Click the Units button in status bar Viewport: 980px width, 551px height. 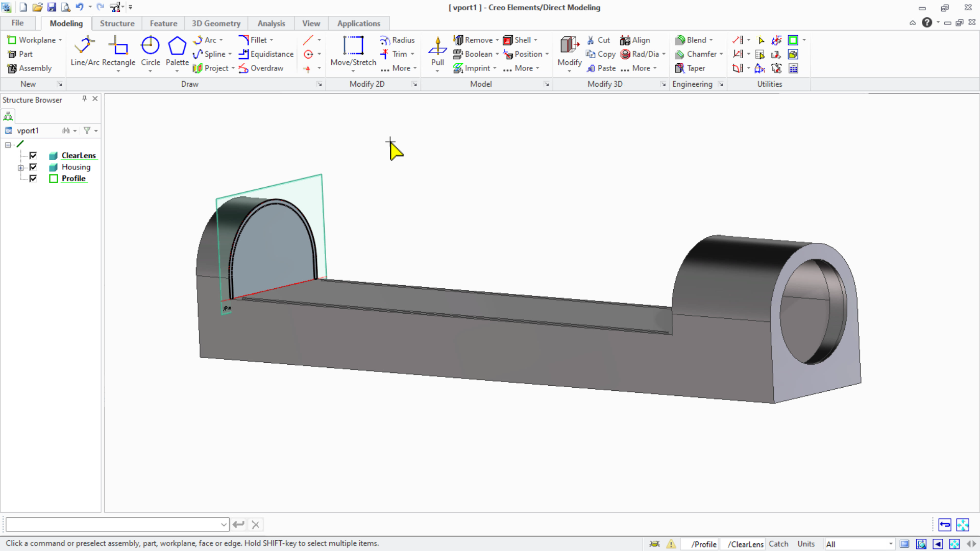point(806,544)
